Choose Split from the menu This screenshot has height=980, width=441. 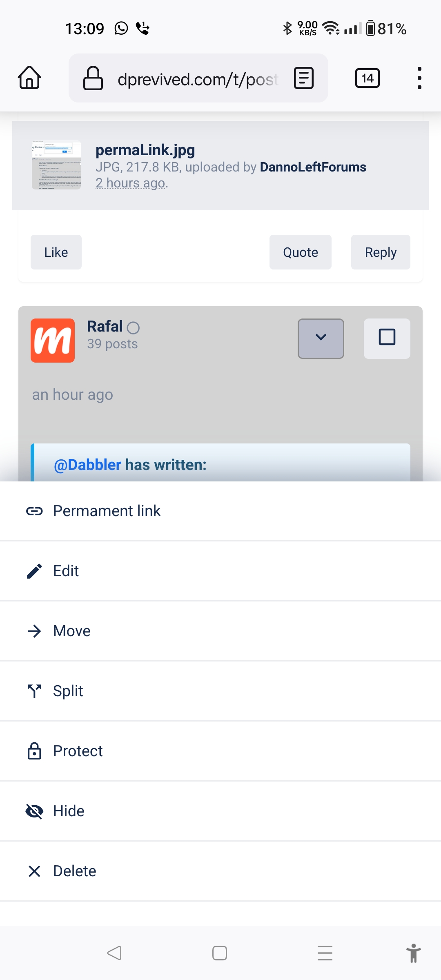tap(220, 691)
